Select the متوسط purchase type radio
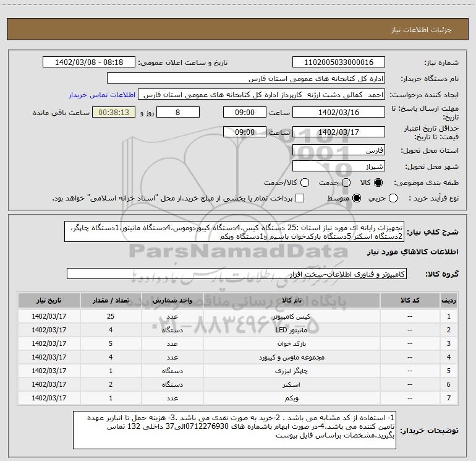Viewport: 476px width, 461px height. coord(357,198)
